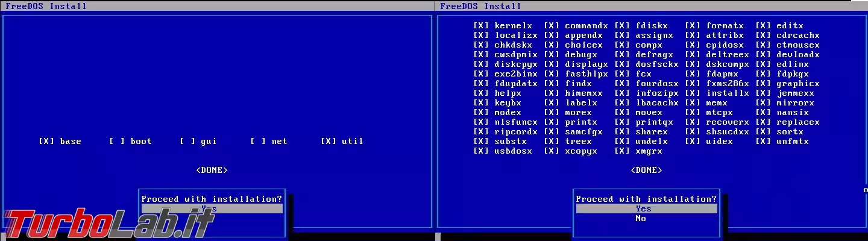
Task: Deselect the lbacachx package
Action: (622, 103)
